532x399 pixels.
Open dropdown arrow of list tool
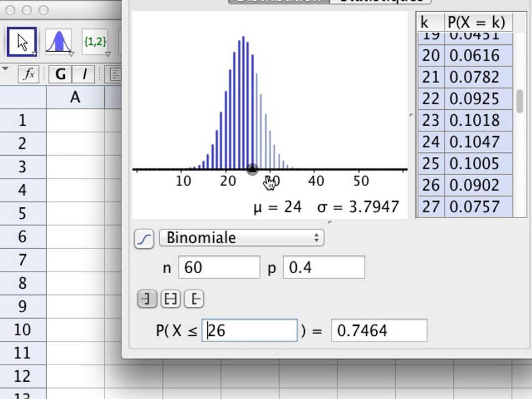pyautogui.click(x=108, y=54)
